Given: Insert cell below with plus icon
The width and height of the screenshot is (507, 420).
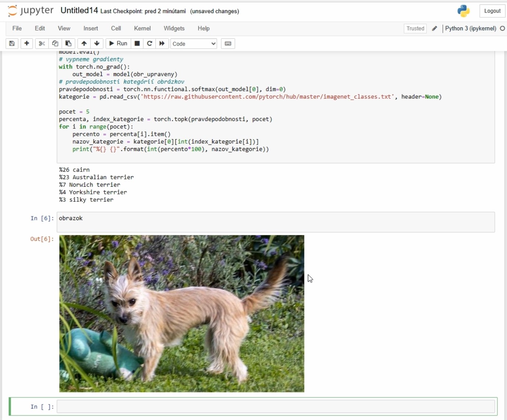Looking at the screenshot, I should 27,43.
